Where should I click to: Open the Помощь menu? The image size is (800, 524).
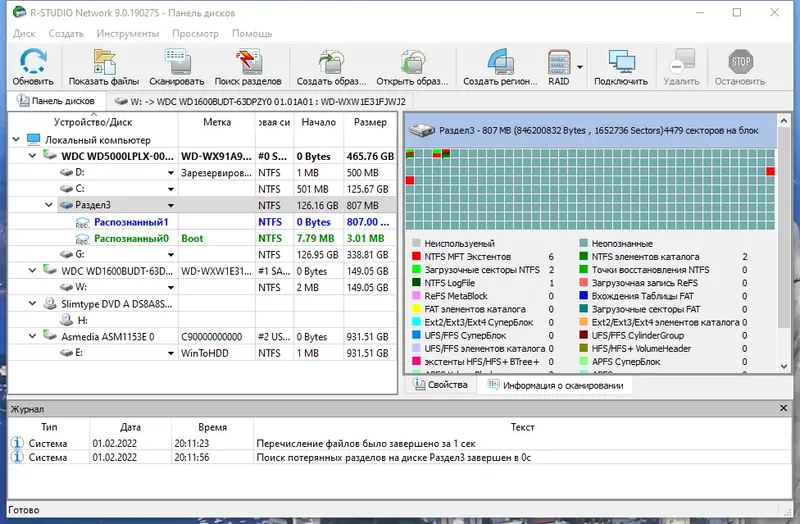click(252, 34)
